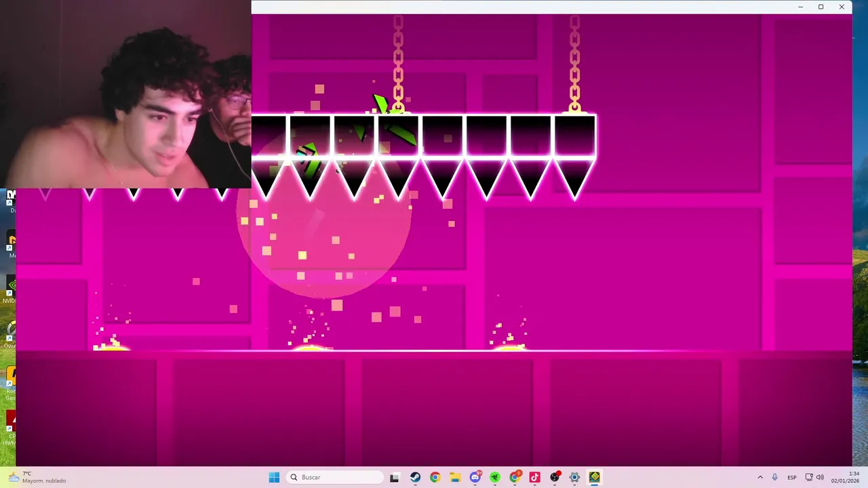This screenshot has width=868, height=488.
Task: Open the Chrome icon with profile badge
Action: coord(515,477)
